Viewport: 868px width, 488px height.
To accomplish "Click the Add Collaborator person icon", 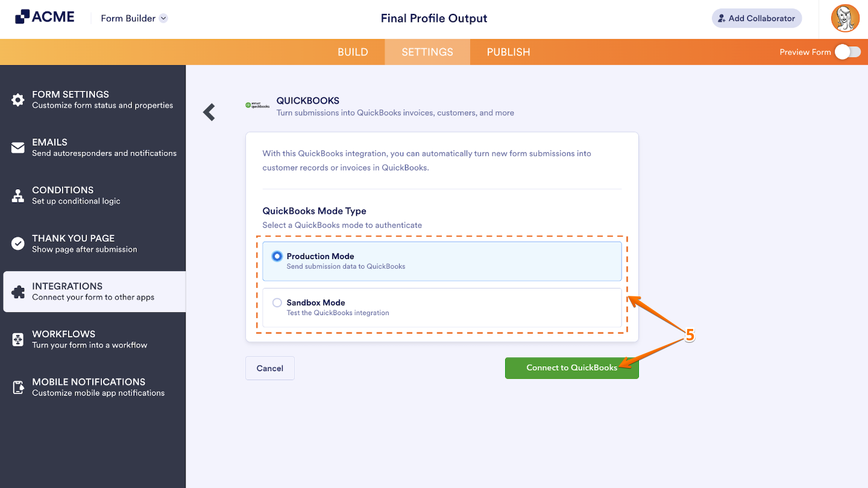I will point(723,18).
